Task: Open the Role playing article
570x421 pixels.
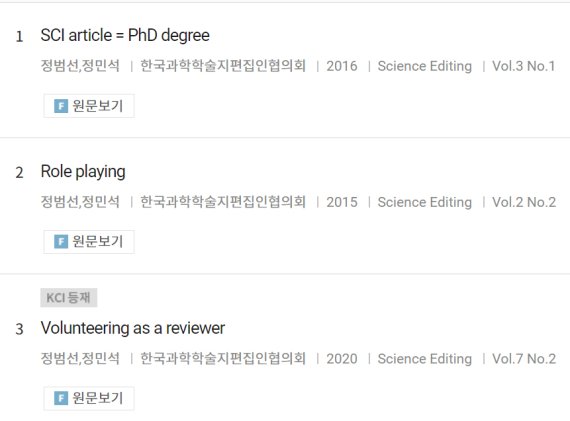Action: click(x=83, y=172)
